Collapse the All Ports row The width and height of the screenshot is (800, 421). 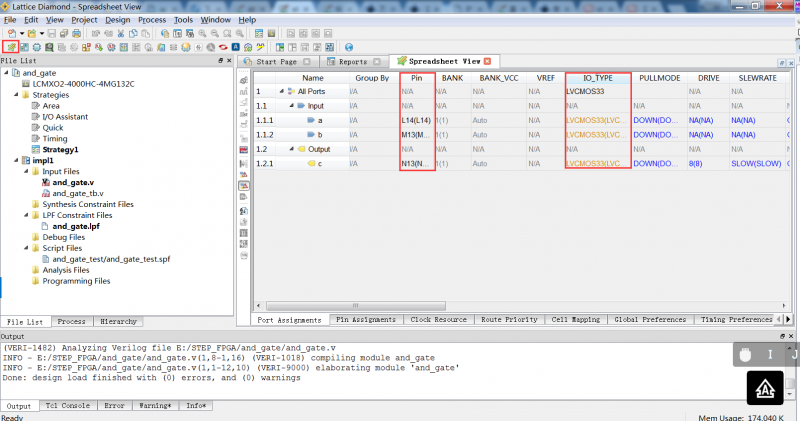(x=282, y=91)
